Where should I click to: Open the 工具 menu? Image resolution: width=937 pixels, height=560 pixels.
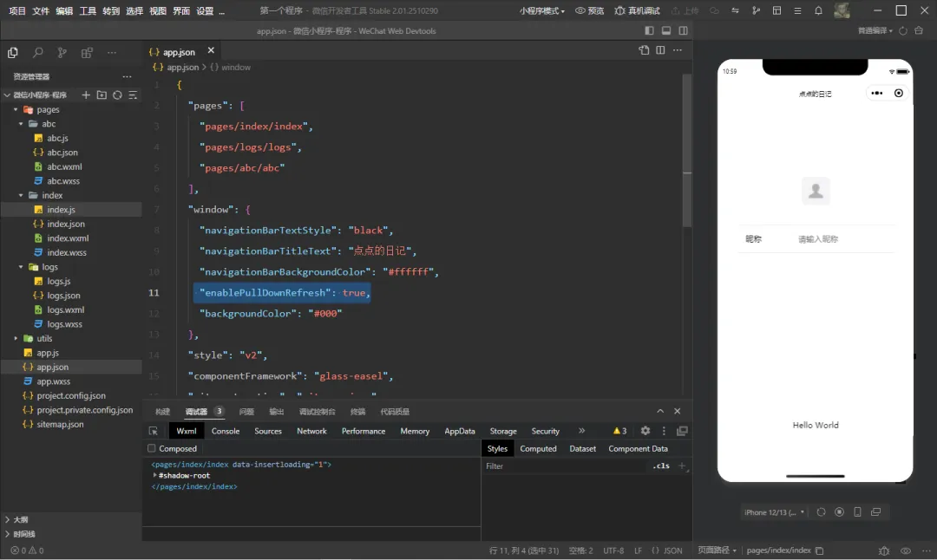point(88,10)
